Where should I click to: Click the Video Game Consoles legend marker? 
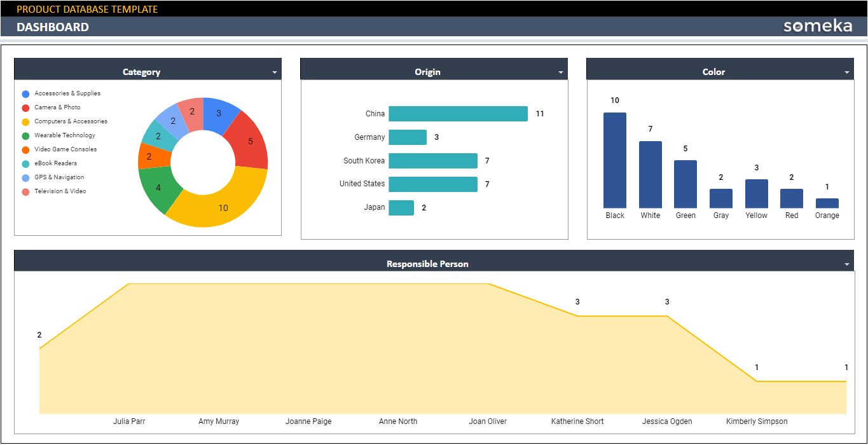pos(25,149)
